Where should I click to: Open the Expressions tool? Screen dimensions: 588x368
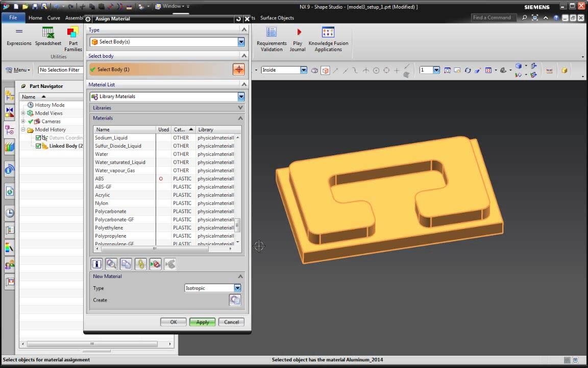click(19, 36)
